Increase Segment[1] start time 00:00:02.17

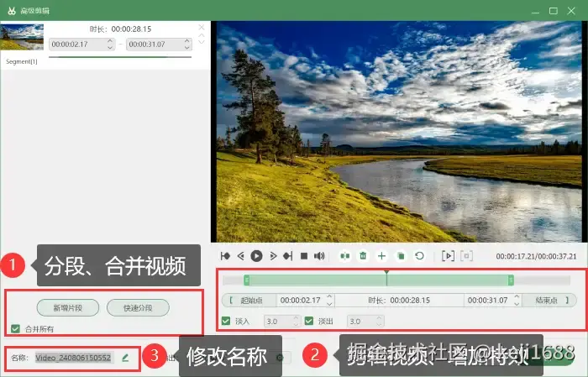(110, 41)
